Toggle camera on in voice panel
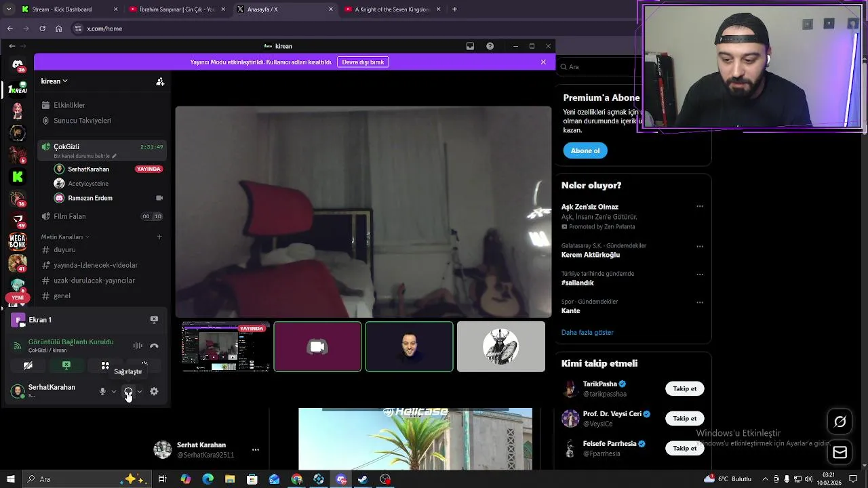 click(x=28, y=365)
